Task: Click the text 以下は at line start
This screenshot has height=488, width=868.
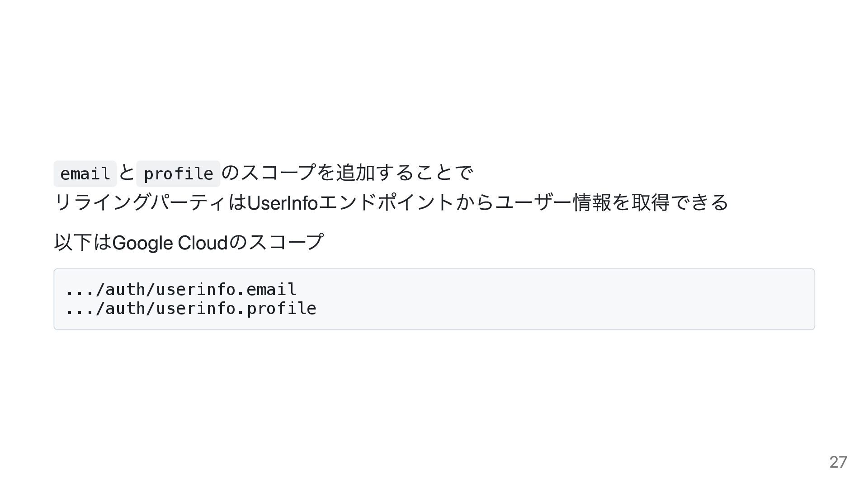Action: point(83,243)
